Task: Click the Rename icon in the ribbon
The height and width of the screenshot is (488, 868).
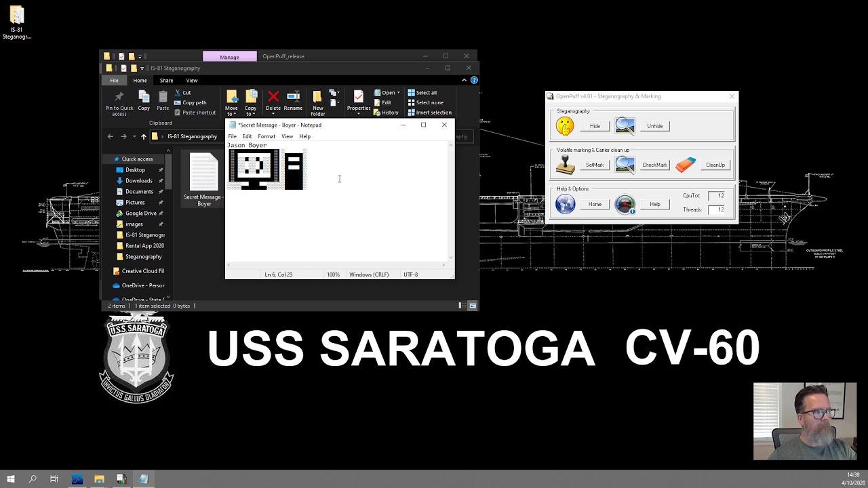Action: tap(293, 97)
